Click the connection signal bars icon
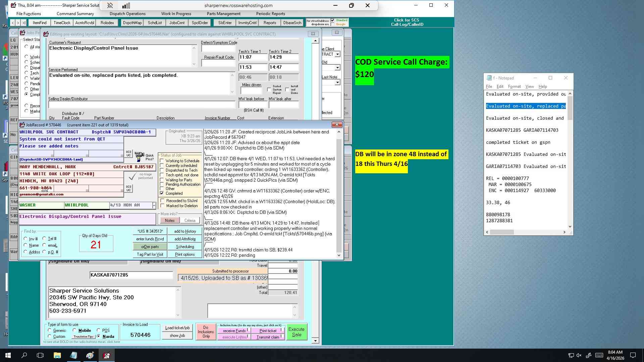644x362 pixels. (x=126, y=5)
